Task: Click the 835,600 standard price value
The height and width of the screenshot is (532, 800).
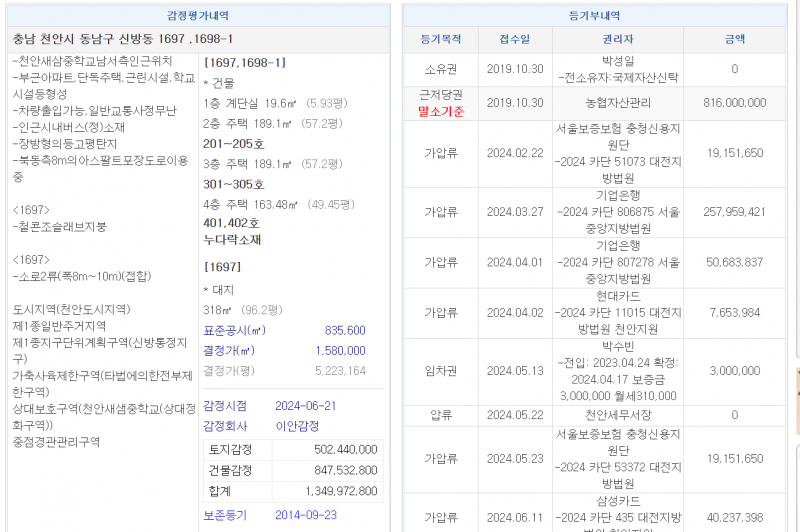Action: pos(345,330)
